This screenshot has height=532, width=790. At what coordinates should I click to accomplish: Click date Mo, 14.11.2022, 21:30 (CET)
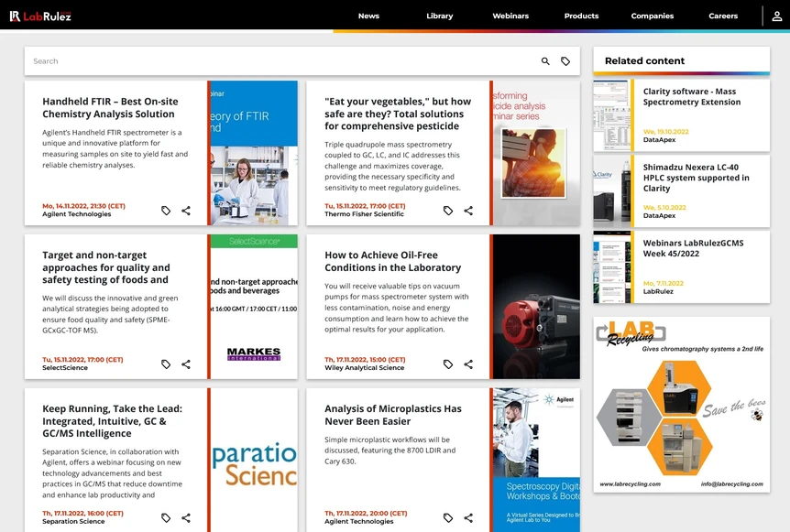click(x=83, y=206)
